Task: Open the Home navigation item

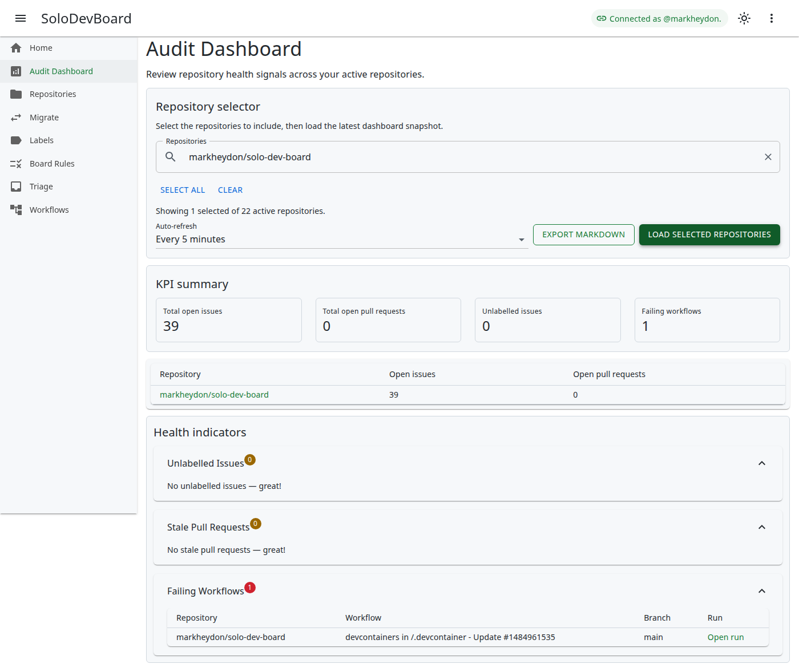Action: [x=68, y=48]
